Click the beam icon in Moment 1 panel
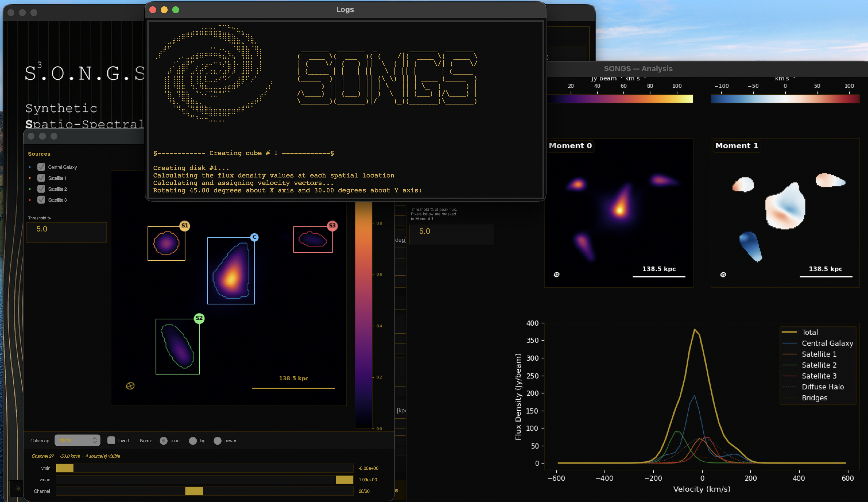 pyautogui.click(x=723, y=275)
